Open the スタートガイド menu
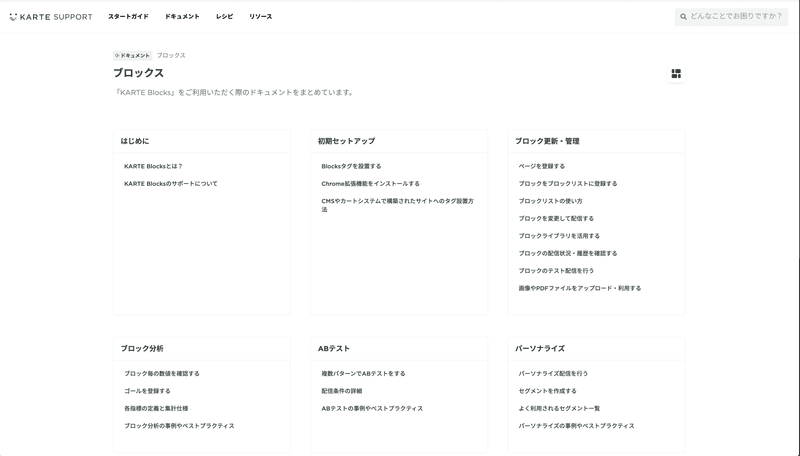Screen dimensions: 800x456 coord(128,17)
